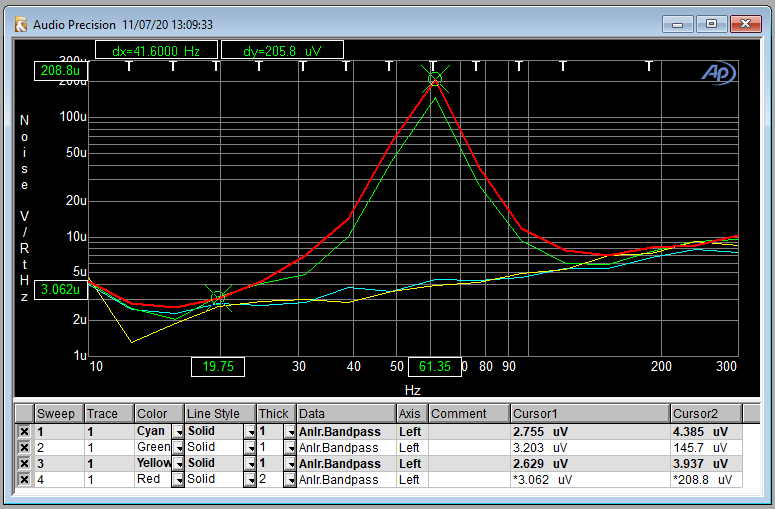Select cursor 2 marker at peak 61.35 Hz
This screenshot has height=509, width=775.
pyautogui.click(x=435, y=79)
